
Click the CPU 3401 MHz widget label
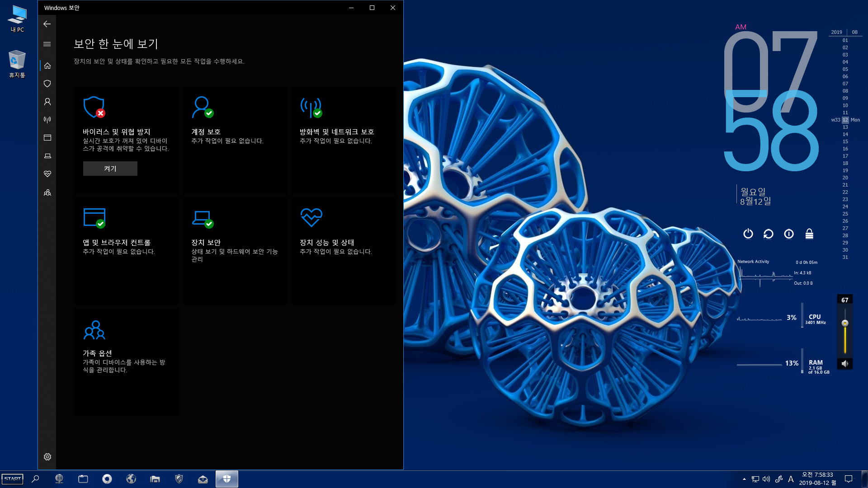point(815,319)
